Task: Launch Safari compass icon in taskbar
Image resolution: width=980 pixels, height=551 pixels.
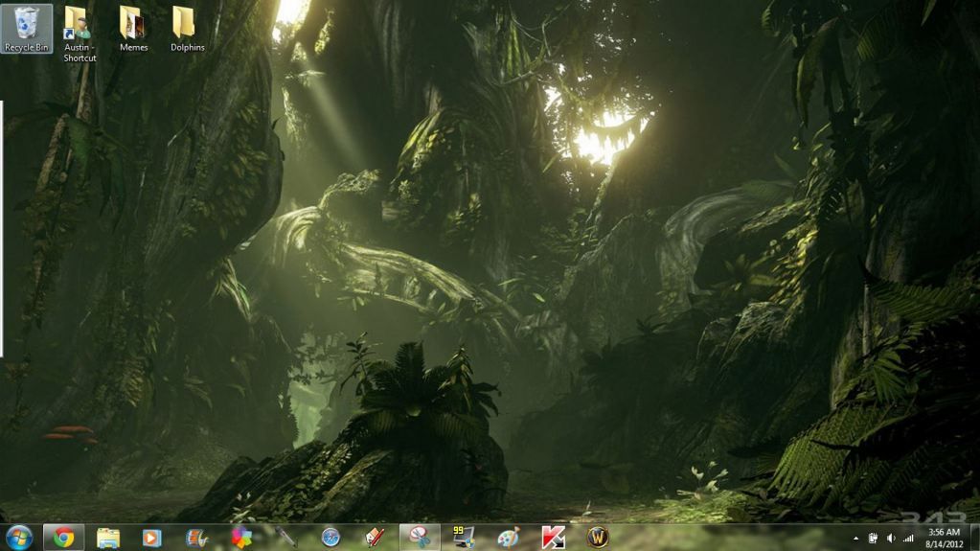Action: (x=330, y=538)
